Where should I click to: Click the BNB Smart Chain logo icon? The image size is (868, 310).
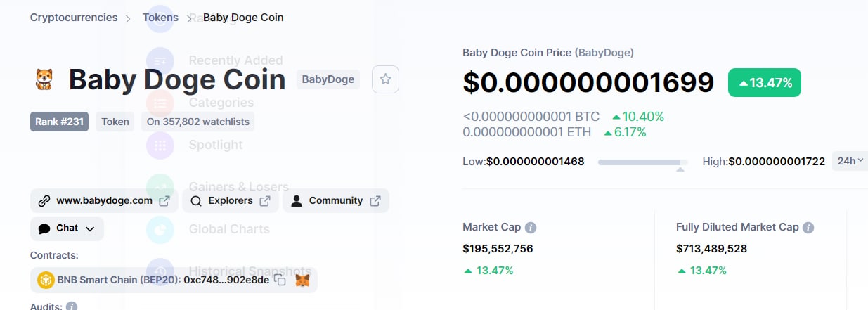(x=46, y=280)
